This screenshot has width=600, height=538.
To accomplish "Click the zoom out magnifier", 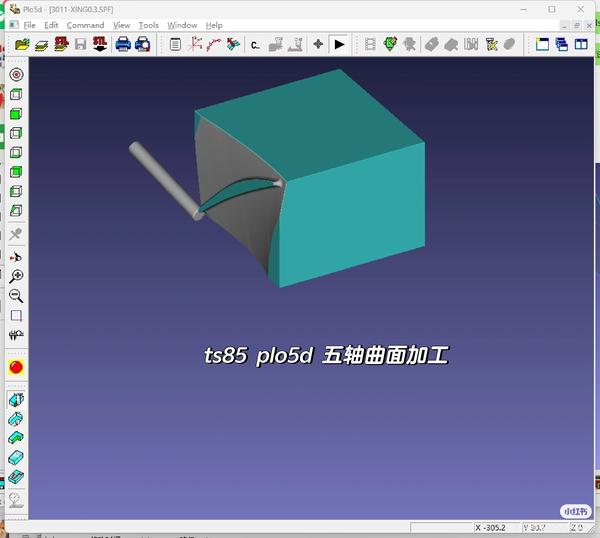I will [x=16, y=296].
